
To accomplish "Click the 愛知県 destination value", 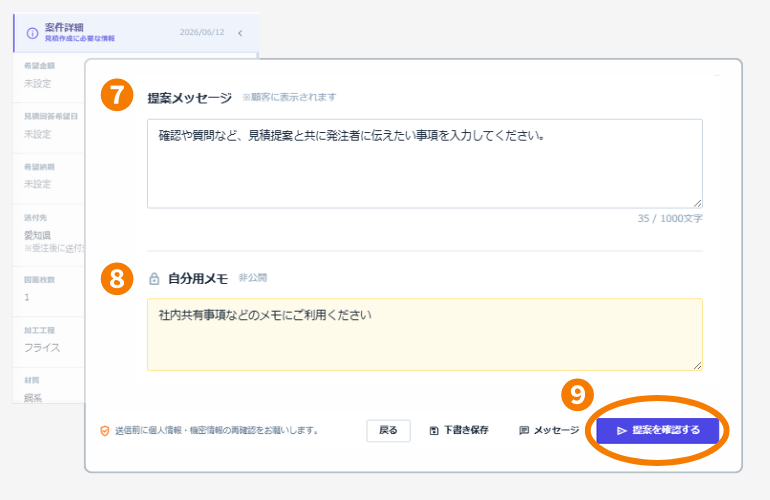I will pos(38,236).
